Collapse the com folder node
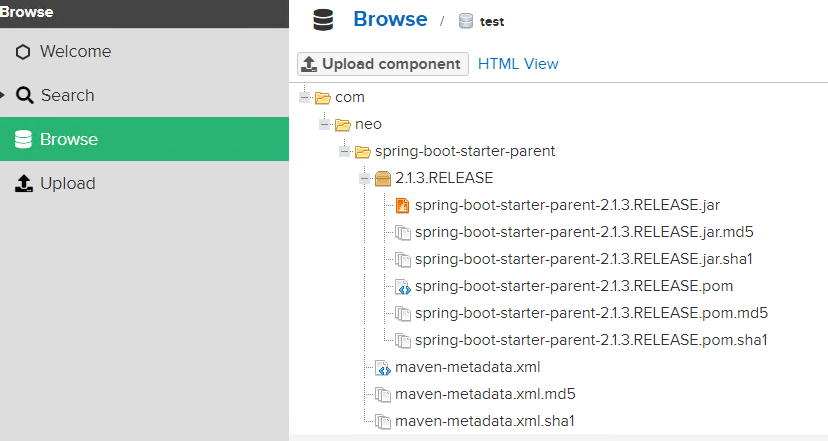Image resolution: width=828 pixels, height=441 pixels. point(304,97)
